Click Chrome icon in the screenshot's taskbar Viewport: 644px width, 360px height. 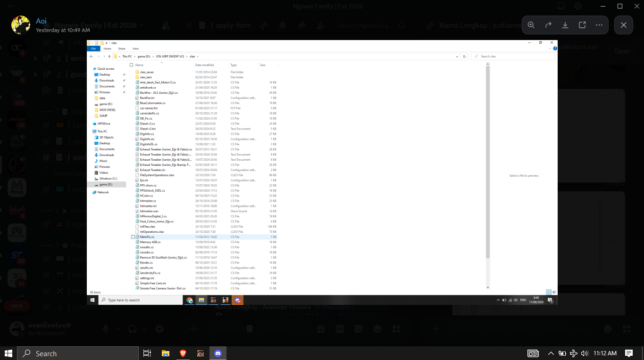click(x=190, y=300)
